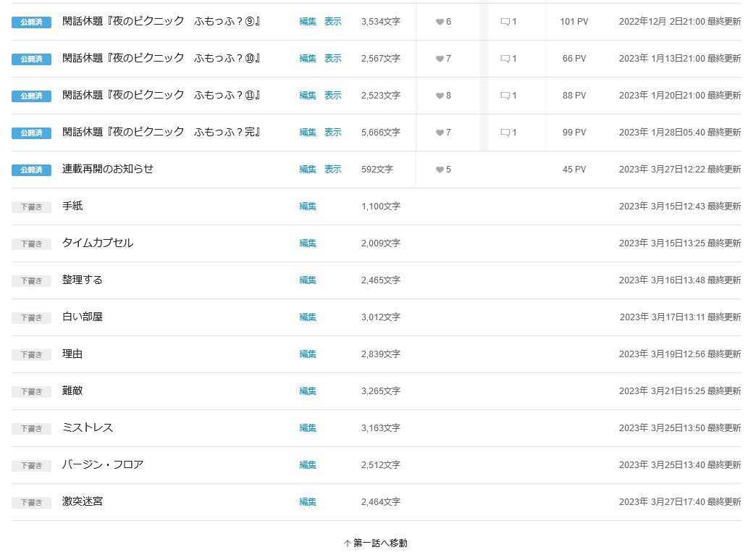Image resolution: width=756 pixels, height=555 pixels.
Task: Open episode title バージン・フロア
Action: click(x=103, y=464)
